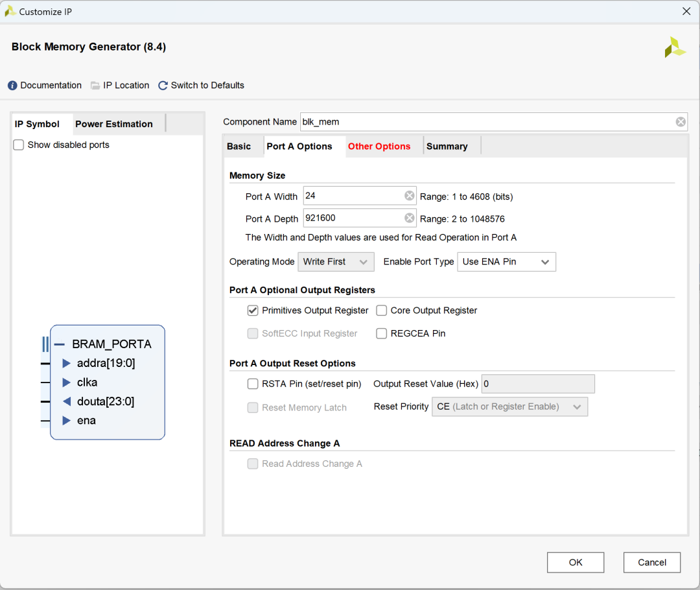Click inside the Port A Depth field
The height and width of the screenshot is (590, 700).
coord(353,218)
